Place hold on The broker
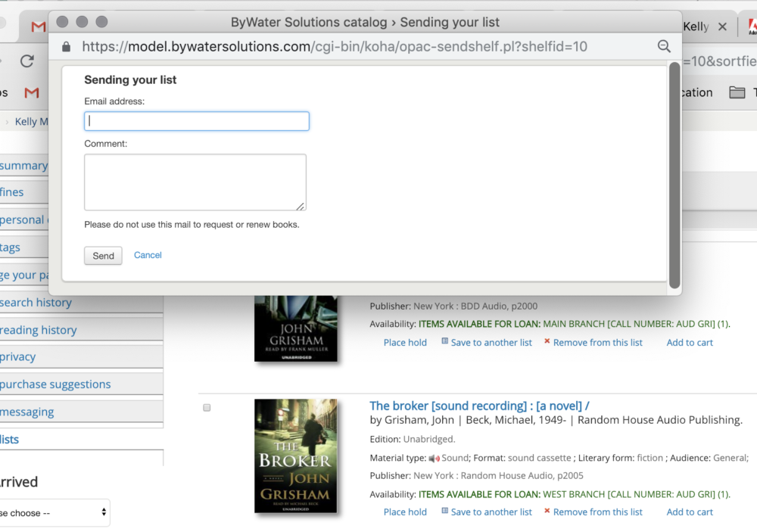This screenshot has width=757, height=532. tap(405, 512)
